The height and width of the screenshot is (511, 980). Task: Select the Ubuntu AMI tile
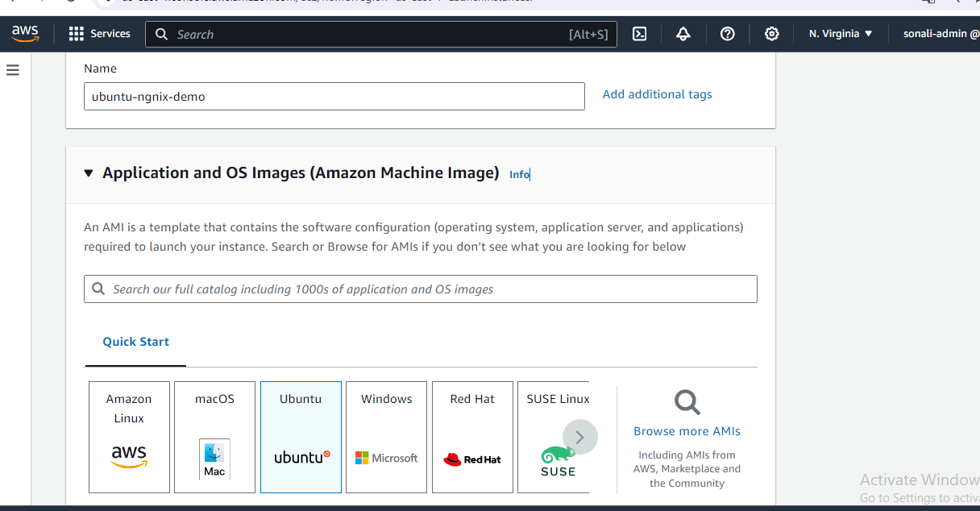coord(301,437)
